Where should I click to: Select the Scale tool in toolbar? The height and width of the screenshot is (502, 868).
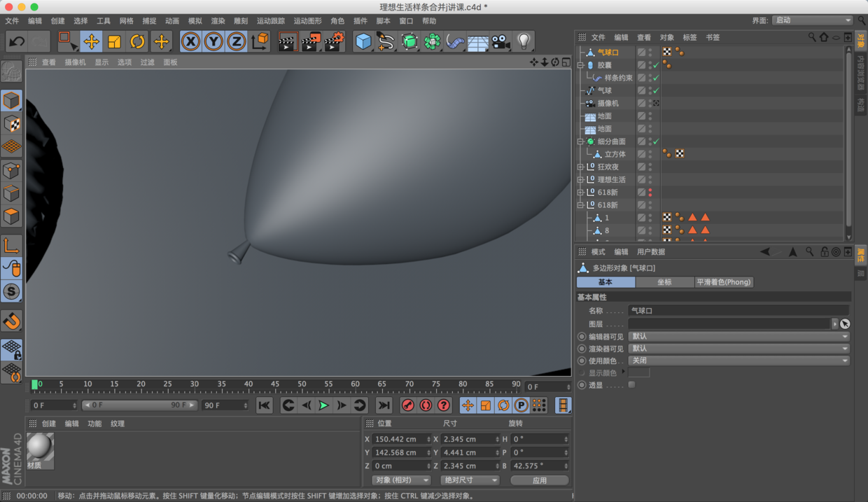click(114, 41)
